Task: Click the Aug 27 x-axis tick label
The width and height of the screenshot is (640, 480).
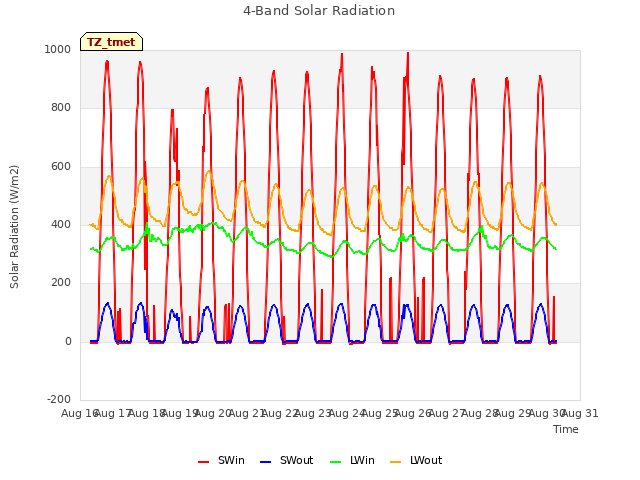Action: 447,413
